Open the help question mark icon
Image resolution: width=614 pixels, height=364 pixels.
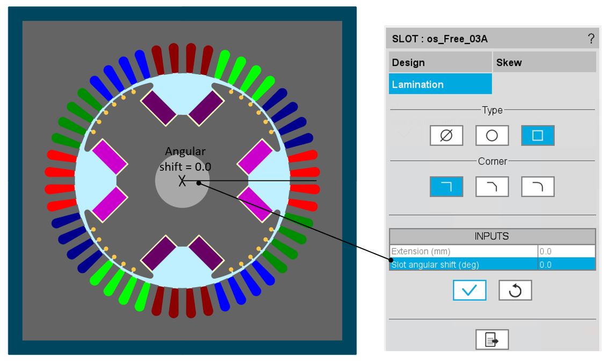pos(591,39)
